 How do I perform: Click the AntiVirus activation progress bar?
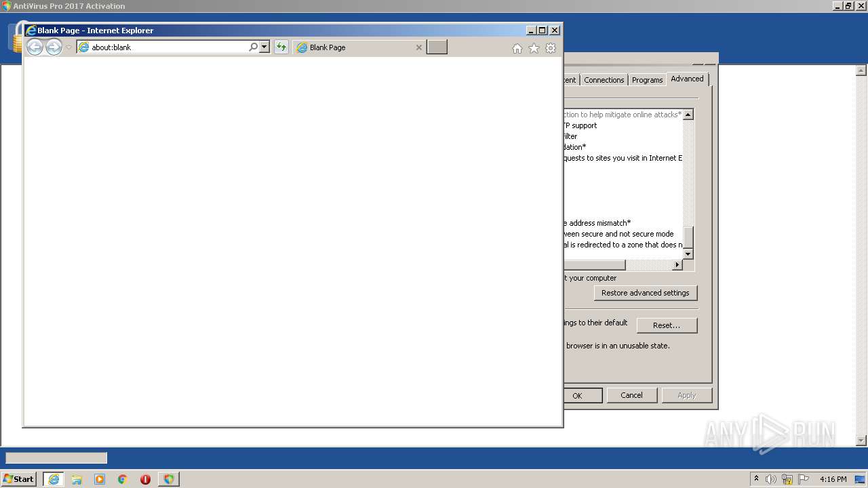click(x=56, y=458)
